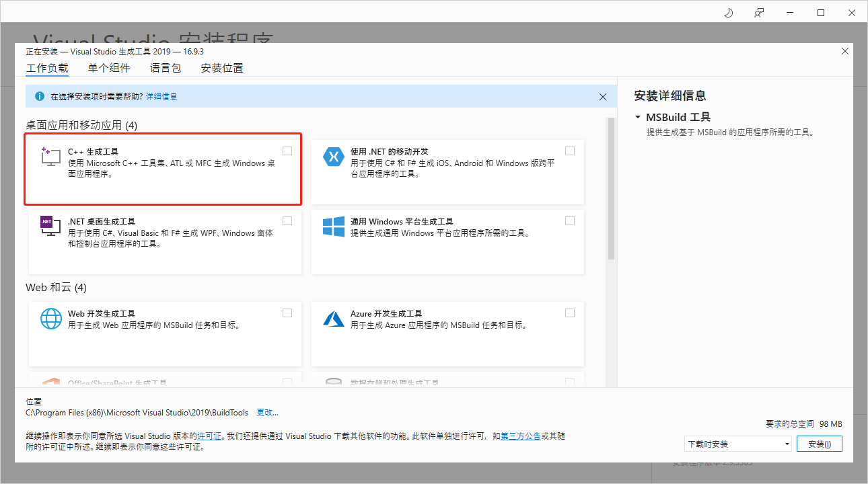The image size is (868, 484).
Task: Click the MSBuild 工具 description text
Action: point(731,132)
